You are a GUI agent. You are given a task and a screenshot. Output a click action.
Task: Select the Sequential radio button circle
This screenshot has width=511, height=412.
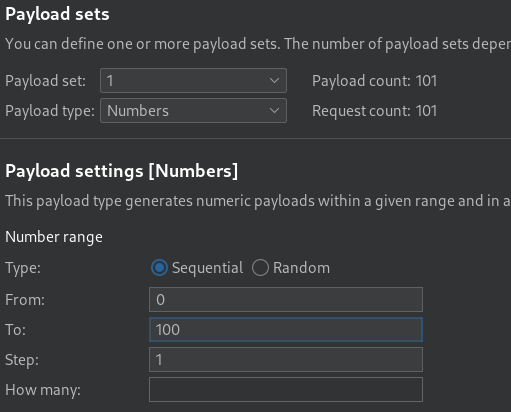[159, 268]
